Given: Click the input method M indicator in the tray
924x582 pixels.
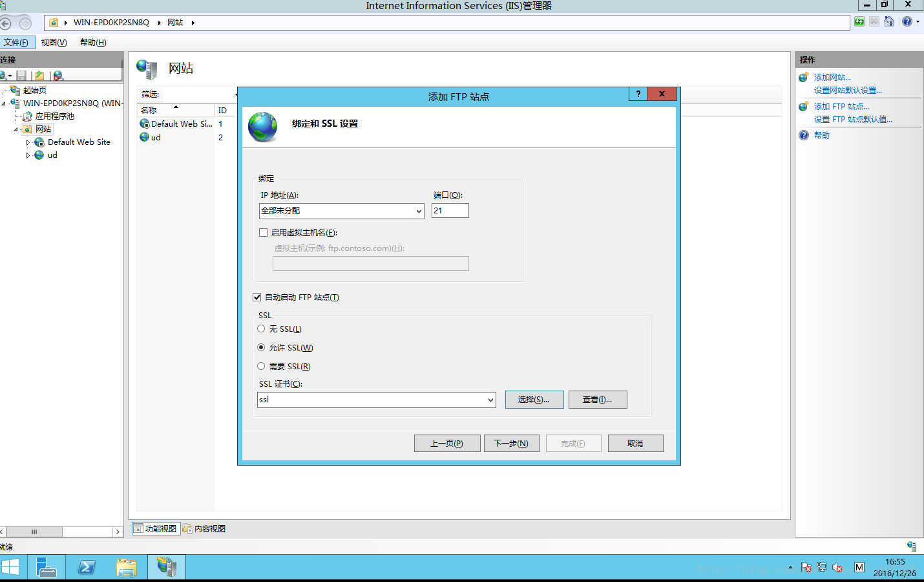Looking at the screenshot, I should coord(859,567).
